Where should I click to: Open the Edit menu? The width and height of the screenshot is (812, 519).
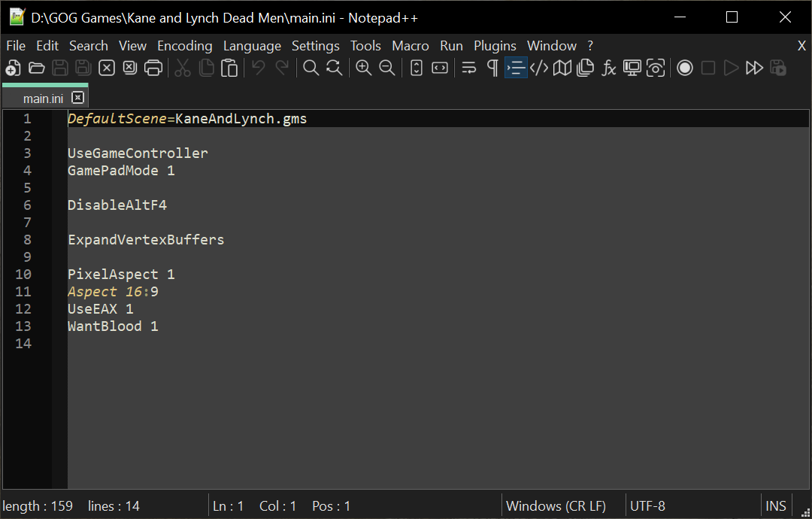pos(47,46)
